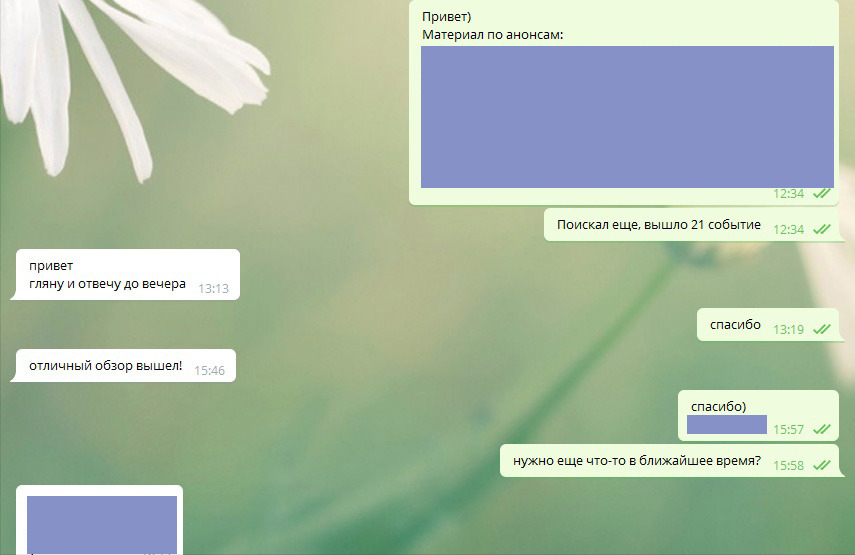Click the 15:57 timestamp
This screenshot has width=855, height=555.
pyautogui.click(x=788, y=430)
